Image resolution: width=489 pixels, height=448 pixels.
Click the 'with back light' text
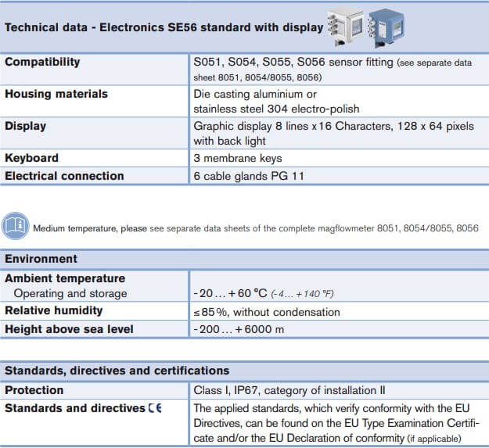229,142
